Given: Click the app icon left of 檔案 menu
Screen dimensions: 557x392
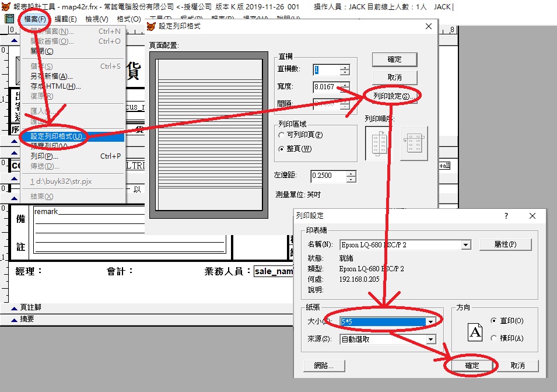Looking at the screenshot, I should (9, 19).
